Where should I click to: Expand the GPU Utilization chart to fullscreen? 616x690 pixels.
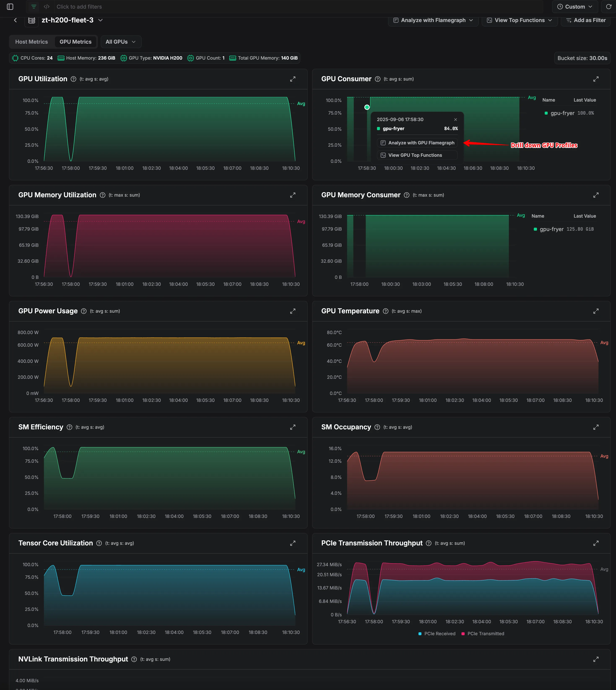click(292, 79)
